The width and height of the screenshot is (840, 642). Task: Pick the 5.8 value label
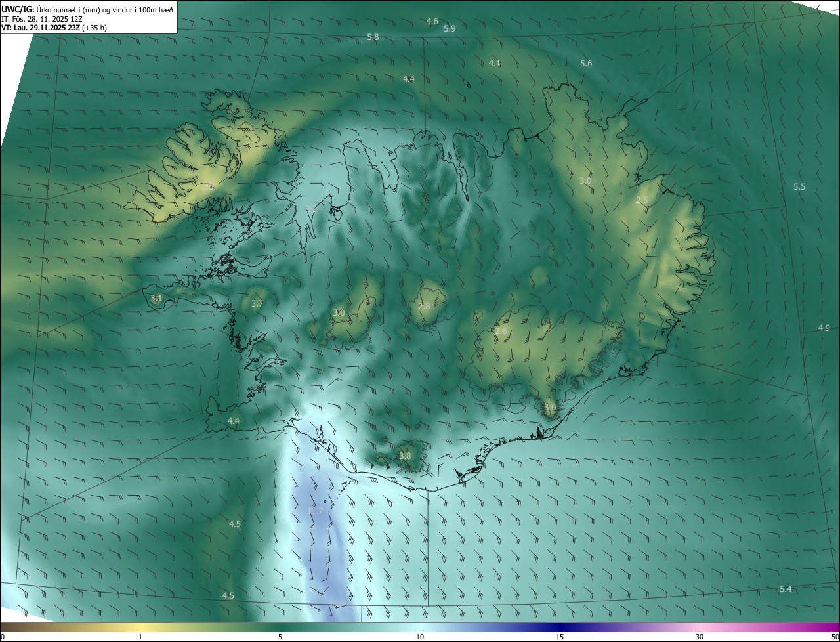tap(373, 37)
